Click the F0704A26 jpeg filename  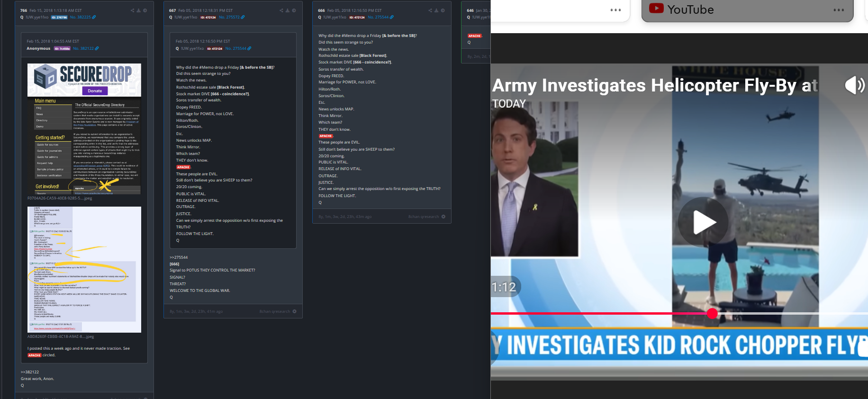tap(60, 199)
